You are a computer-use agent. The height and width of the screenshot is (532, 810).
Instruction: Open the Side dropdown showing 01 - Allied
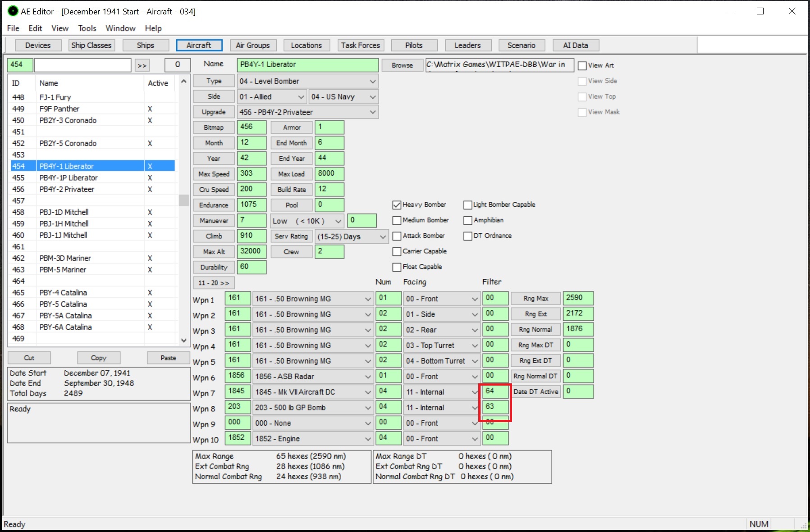coord(272,97)
